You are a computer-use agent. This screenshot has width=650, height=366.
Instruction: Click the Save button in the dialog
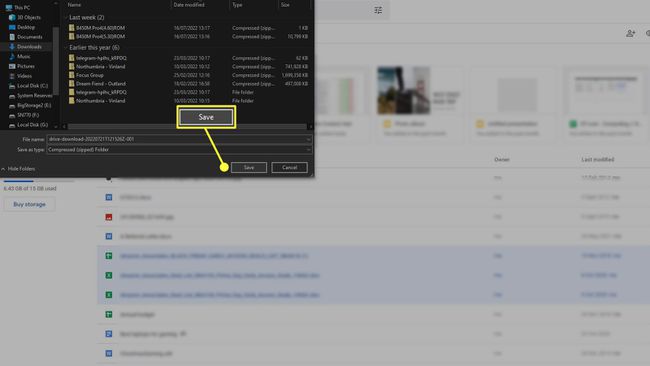(x=249, y=167)
